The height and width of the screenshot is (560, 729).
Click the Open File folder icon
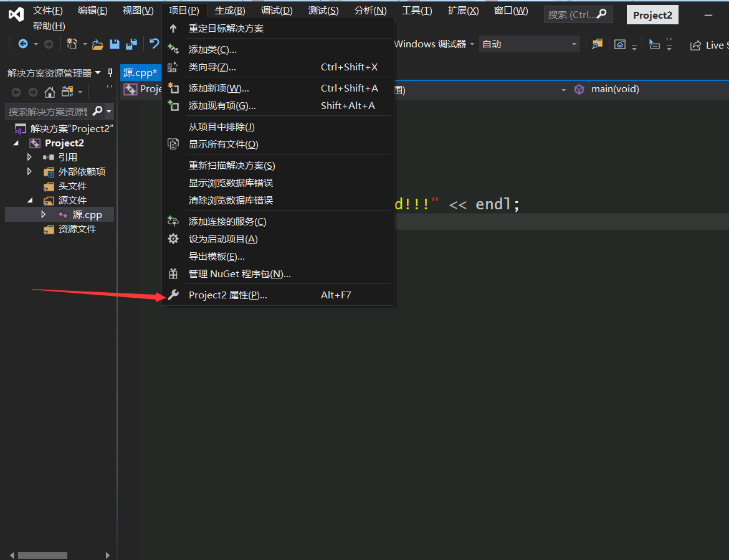(x=97, y=44)
